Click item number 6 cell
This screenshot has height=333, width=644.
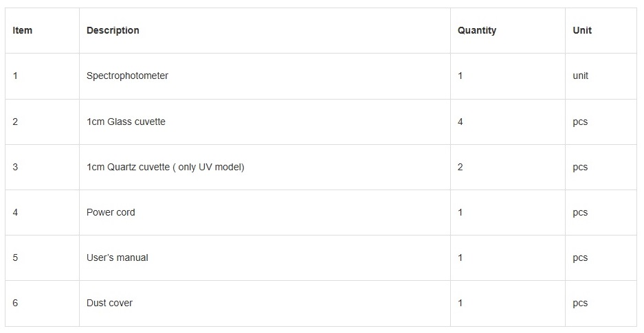coord(15,303)
